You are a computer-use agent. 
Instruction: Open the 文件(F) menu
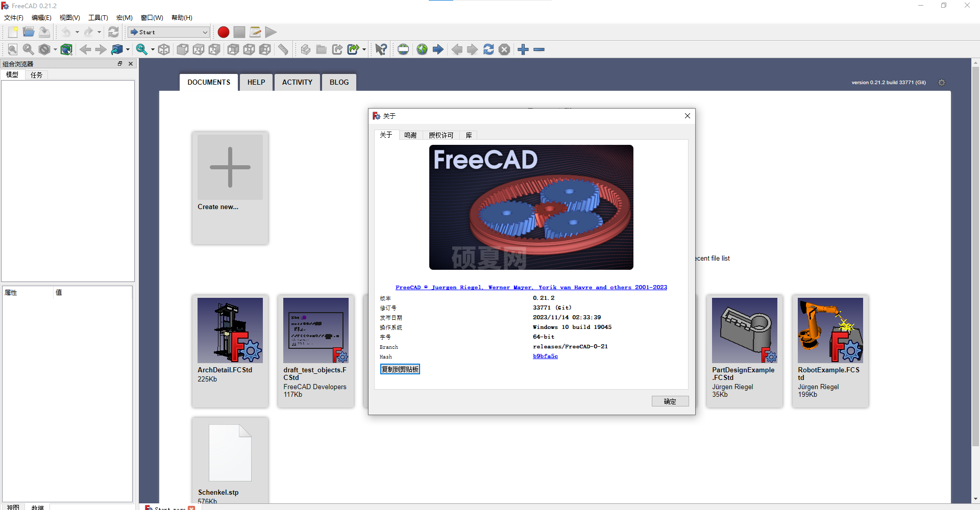point(14,18)
